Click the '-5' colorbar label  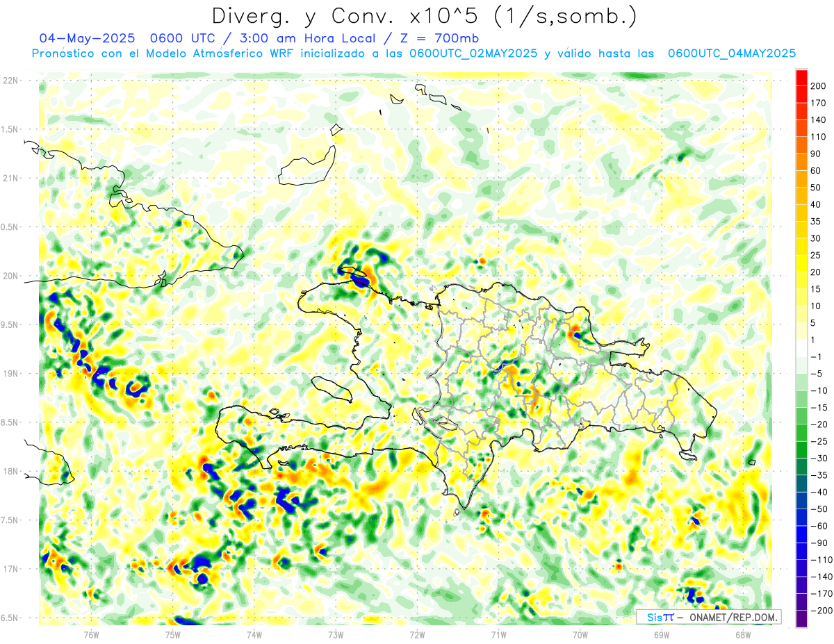(x=817, y=374)
